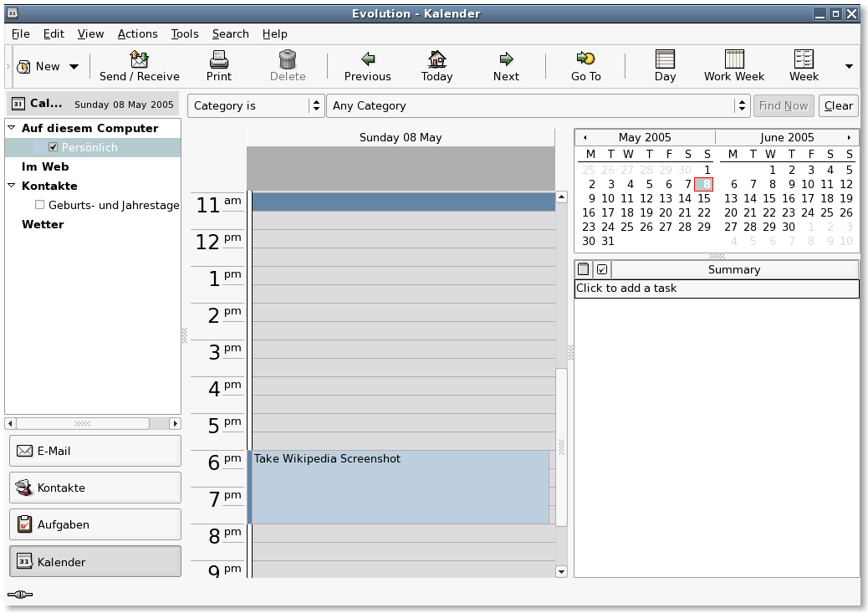The height and width of the screenshot is (613, 868).
Task: Switch to the Aufgaben component button
Action: click(95, 524)
